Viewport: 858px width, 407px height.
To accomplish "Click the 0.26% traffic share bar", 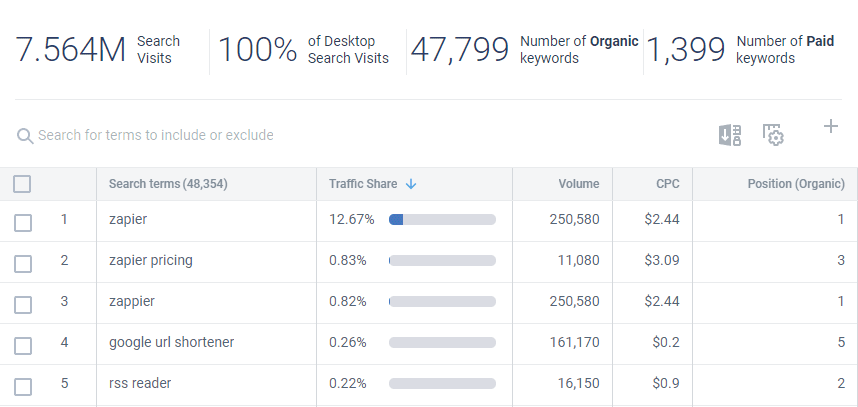I will point(442,342).
